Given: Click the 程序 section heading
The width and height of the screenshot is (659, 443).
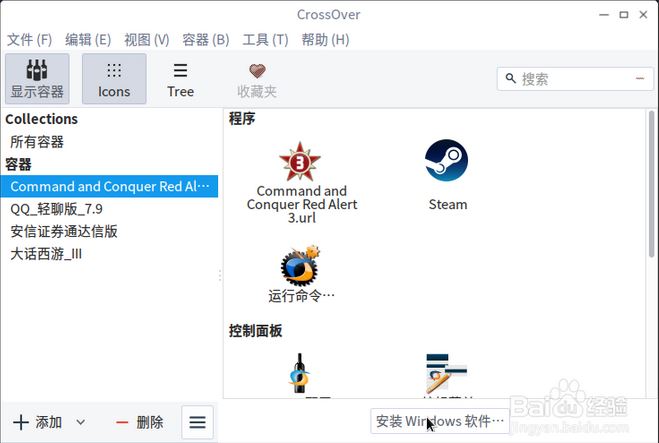Looking at the screenshot, I should tap(242, 119).
